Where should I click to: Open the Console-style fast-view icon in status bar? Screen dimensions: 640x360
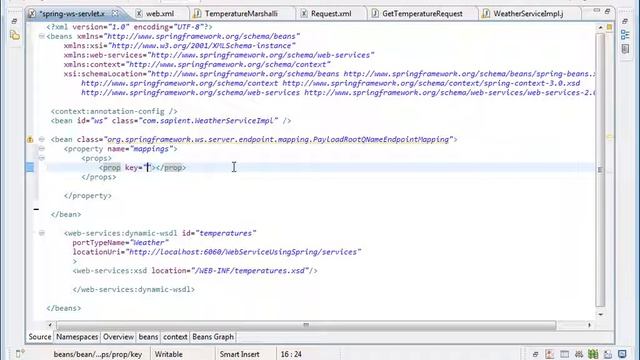(x=564, y=354)
